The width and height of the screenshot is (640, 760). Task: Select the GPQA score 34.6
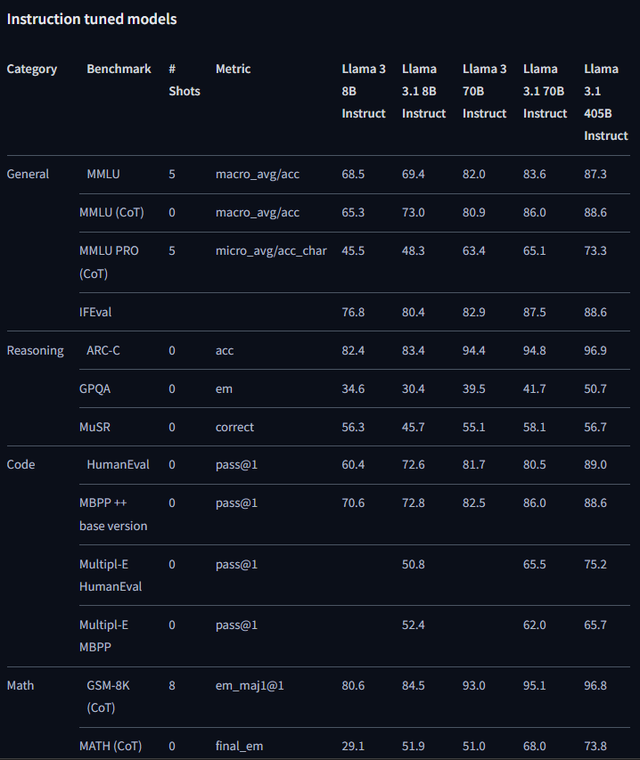point(353,389)
